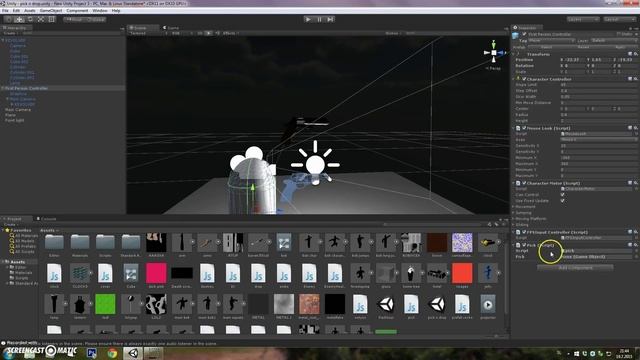This screenshot has width=640, height=360.
Task: Select the Scale tool in the toolbar
Action: (41, 19)
